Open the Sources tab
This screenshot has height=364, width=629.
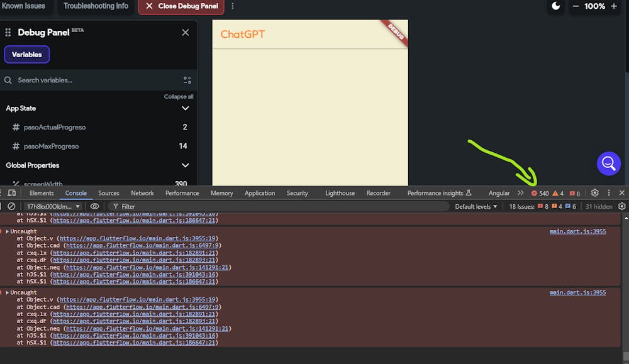[x=109, y=193]
